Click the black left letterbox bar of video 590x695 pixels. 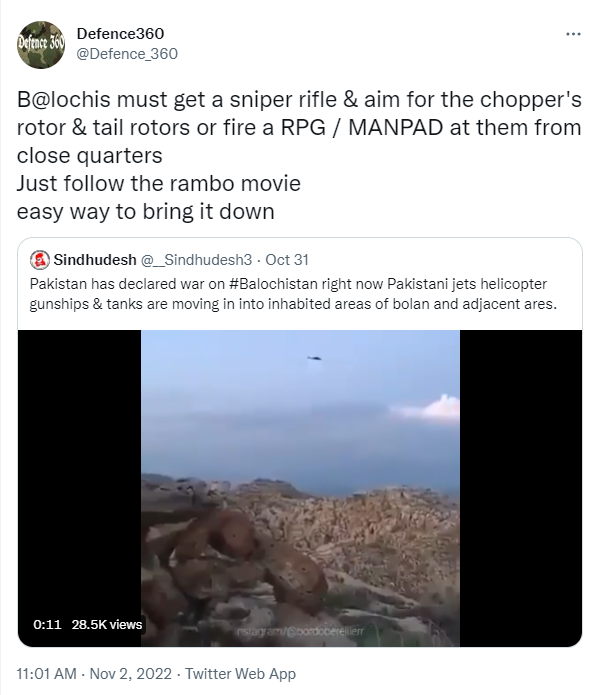[79, 470]
